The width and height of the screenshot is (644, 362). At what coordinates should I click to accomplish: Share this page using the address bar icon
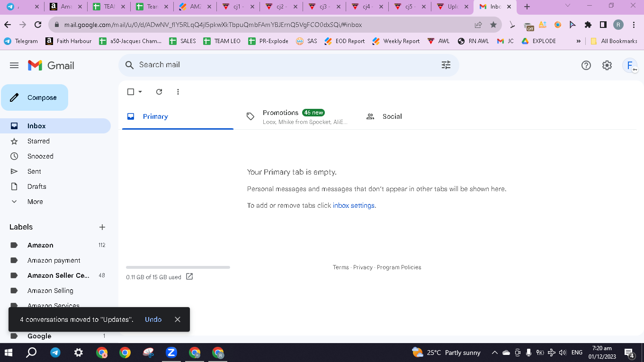click(x=478, y=25)
